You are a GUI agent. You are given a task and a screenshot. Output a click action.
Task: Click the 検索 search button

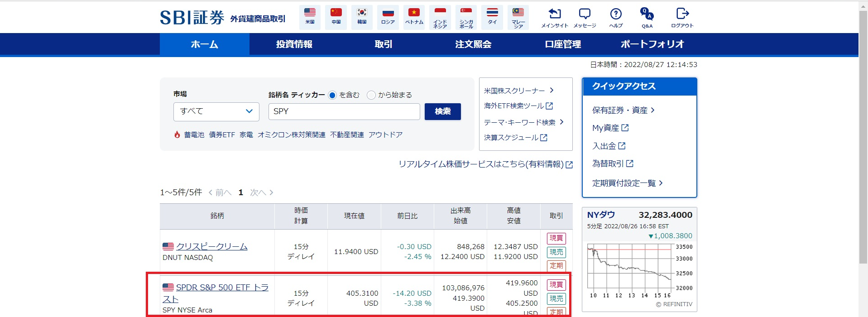coord(443,111)
